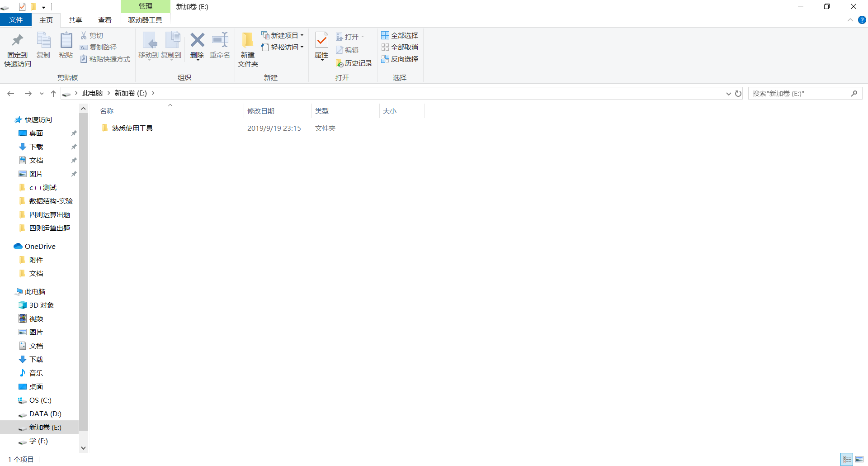The height and width of the screenshot is (466, 868).
Task: Go forward with the right arrow
Action: [28, 93]
